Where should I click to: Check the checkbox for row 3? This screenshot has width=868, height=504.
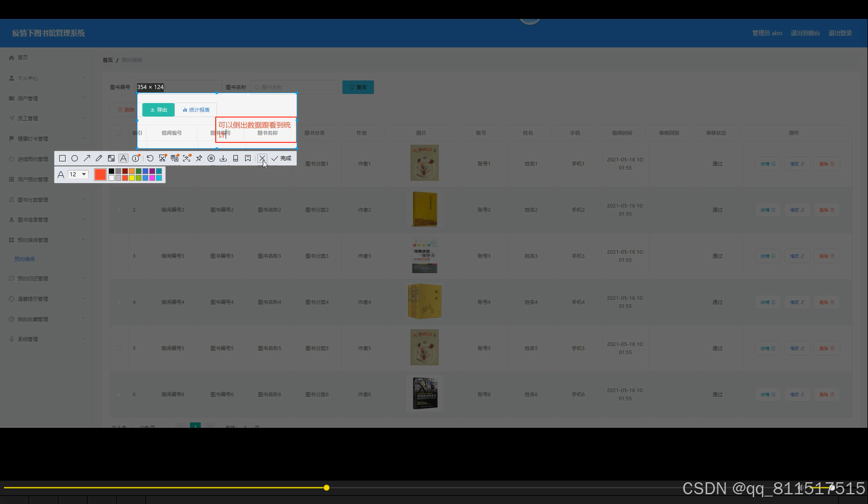click(119, 256)
